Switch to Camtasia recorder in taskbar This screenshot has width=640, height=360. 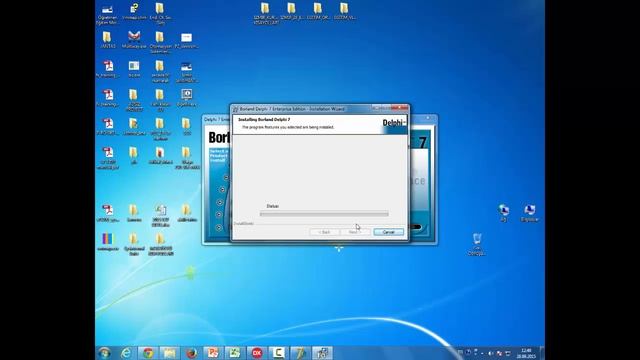coord(278,353)
